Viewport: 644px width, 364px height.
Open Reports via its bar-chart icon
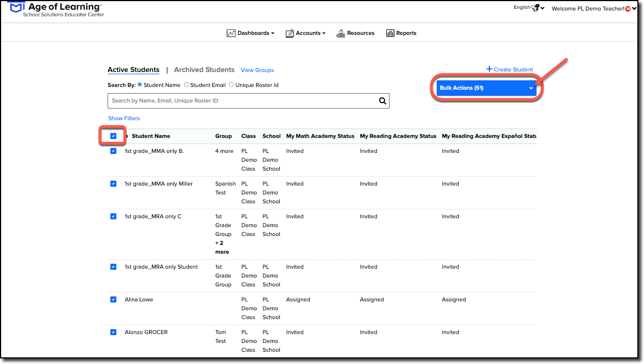pyautogui.click(x=390, y=33)
